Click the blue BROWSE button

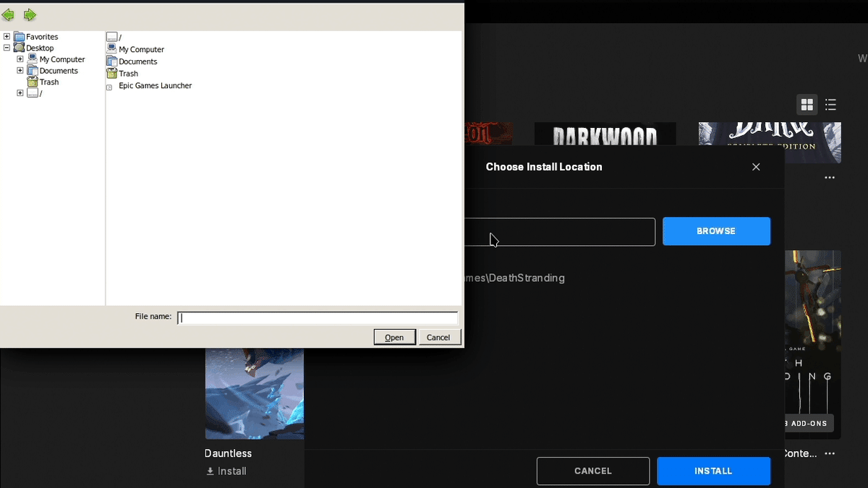click(716, 231)
